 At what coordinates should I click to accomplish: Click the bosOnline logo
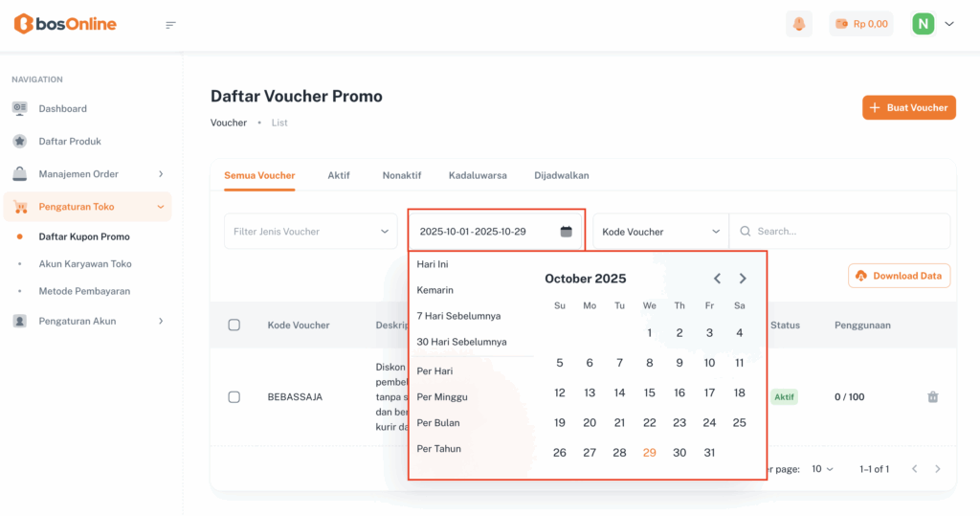pos(65,24)
